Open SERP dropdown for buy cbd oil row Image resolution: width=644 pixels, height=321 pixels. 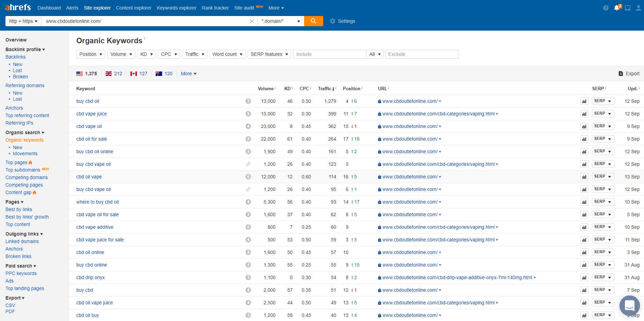tap(603, 101)
